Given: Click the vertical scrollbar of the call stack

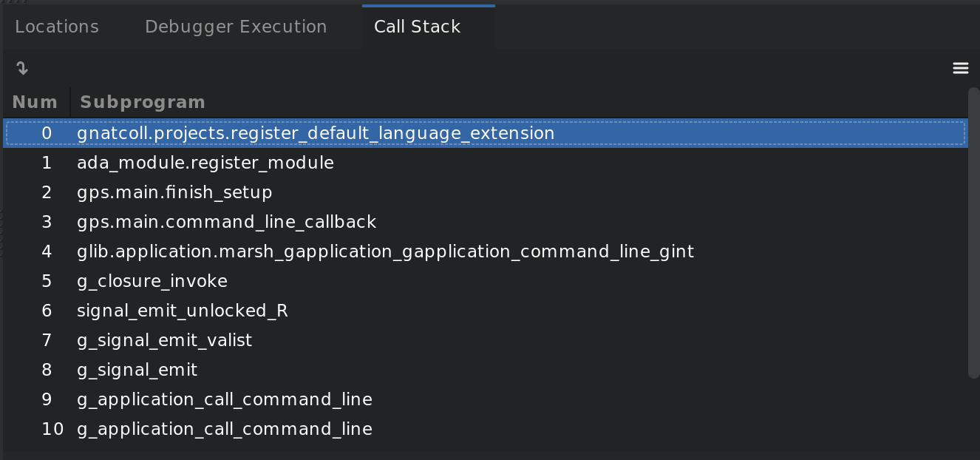Looking at the screenshot, I should (973, 231).
